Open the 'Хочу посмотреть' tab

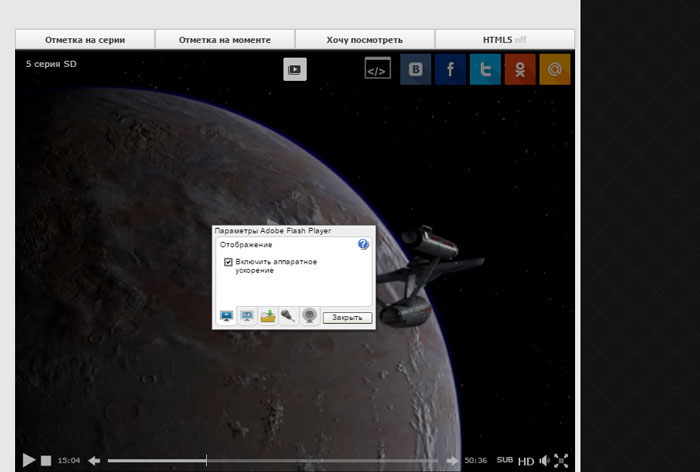pyautogui.click(x=364, y=40)
